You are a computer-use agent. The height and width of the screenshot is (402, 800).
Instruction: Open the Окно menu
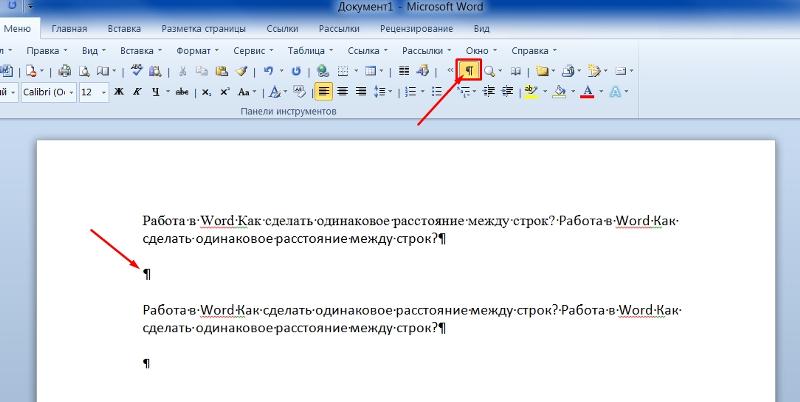pyautogui.click(x=481, y=51)
